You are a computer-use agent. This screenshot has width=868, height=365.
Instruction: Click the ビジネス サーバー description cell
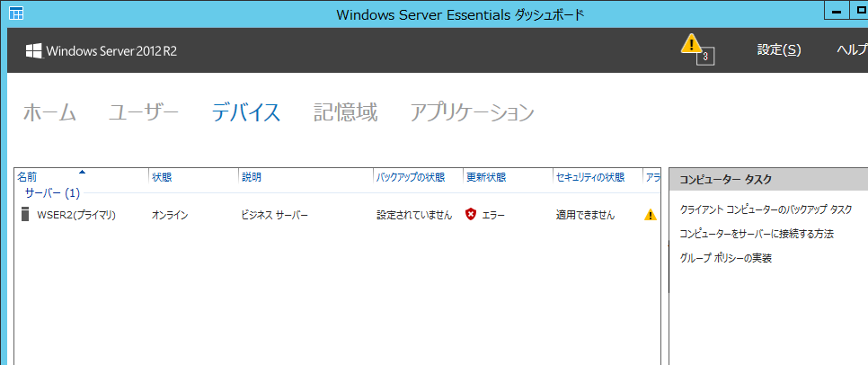click(x=274, y=215)
